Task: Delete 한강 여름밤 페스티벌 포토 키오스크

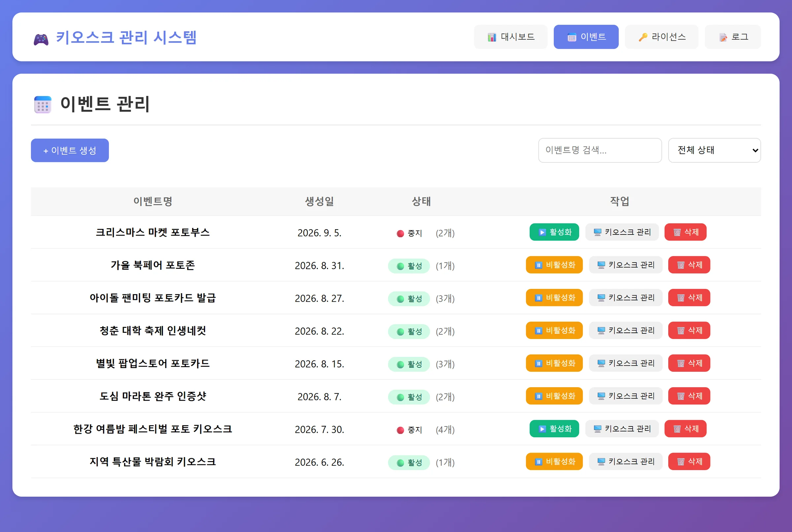Action: (x=685, y=429)
